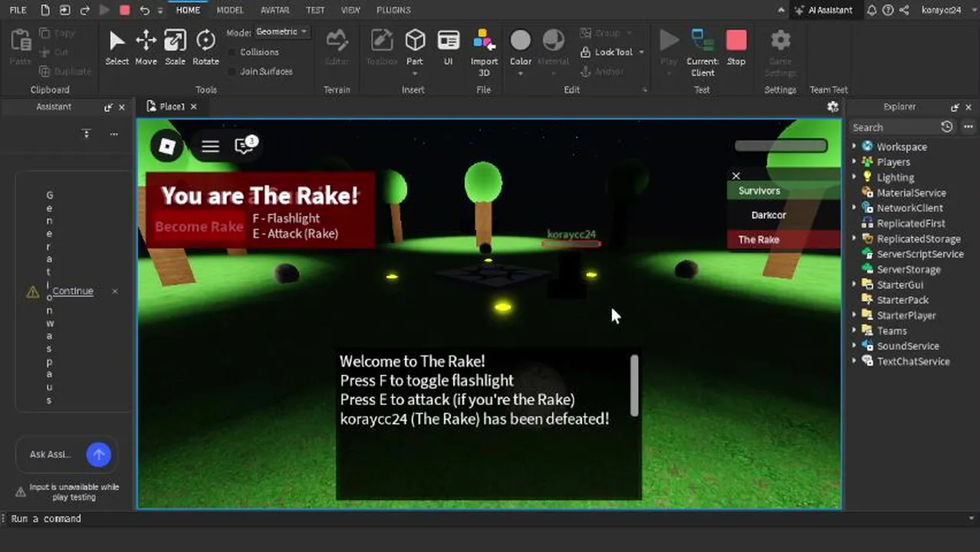
Task: Click the chat window scrollbar
Action: [x=634, y=386]
